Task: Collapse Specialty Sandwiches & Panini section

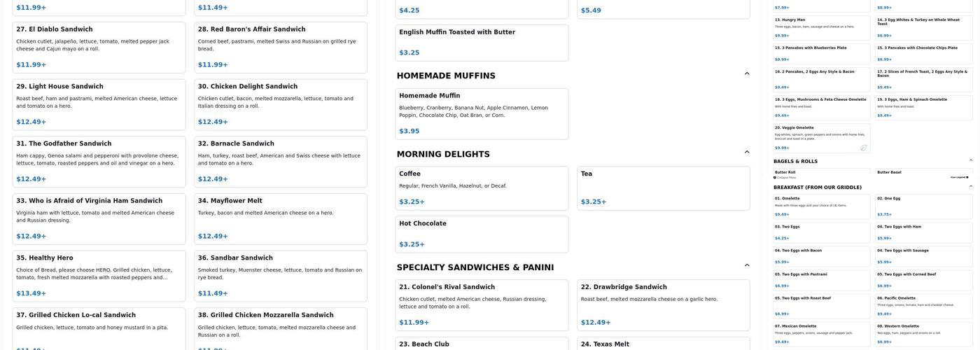Action: point(747,265)
